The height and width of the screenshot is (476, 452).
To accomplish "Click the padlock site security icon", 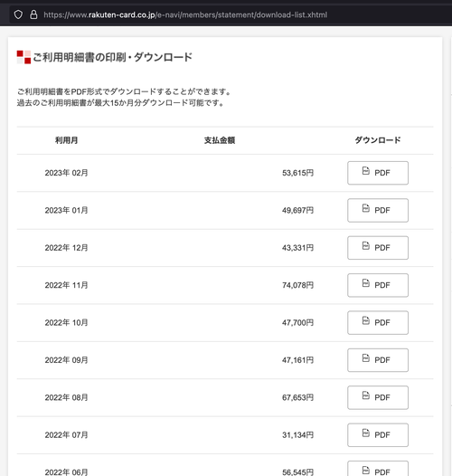I will pyautogui.click(x=33, y=14).
